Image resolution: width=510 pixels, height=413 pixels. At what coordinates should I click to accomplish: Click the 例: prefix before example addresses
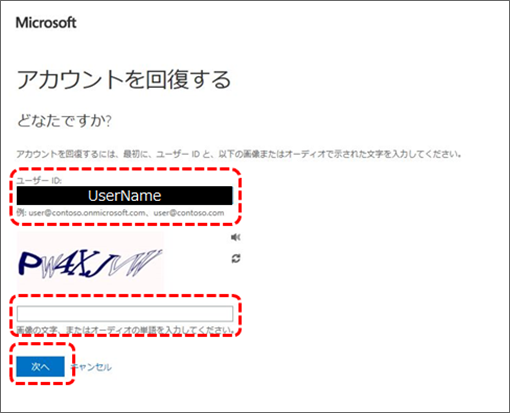pyautogui.click(x=22, y=213)
